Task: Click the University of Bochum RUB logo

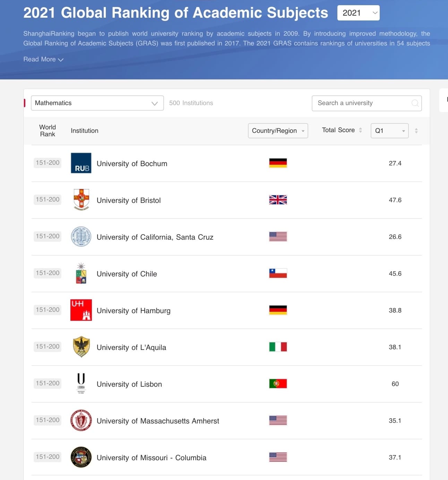Action: pyautogui.click(x=81, y=163)
